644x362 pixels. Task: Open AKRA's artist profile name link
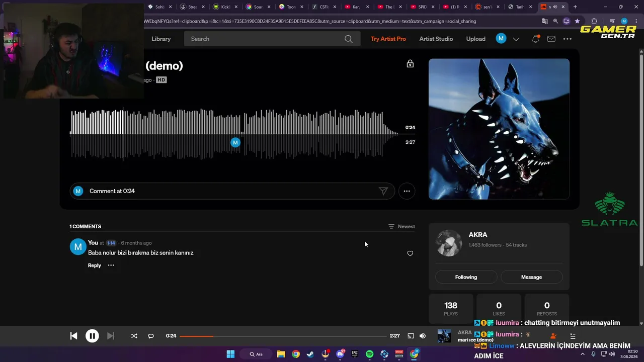478,235
